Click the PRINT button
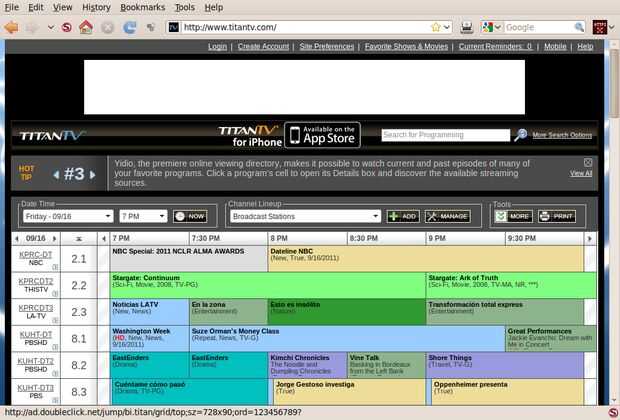This screenshot has width=620, height=420. (x=557, y=216)
